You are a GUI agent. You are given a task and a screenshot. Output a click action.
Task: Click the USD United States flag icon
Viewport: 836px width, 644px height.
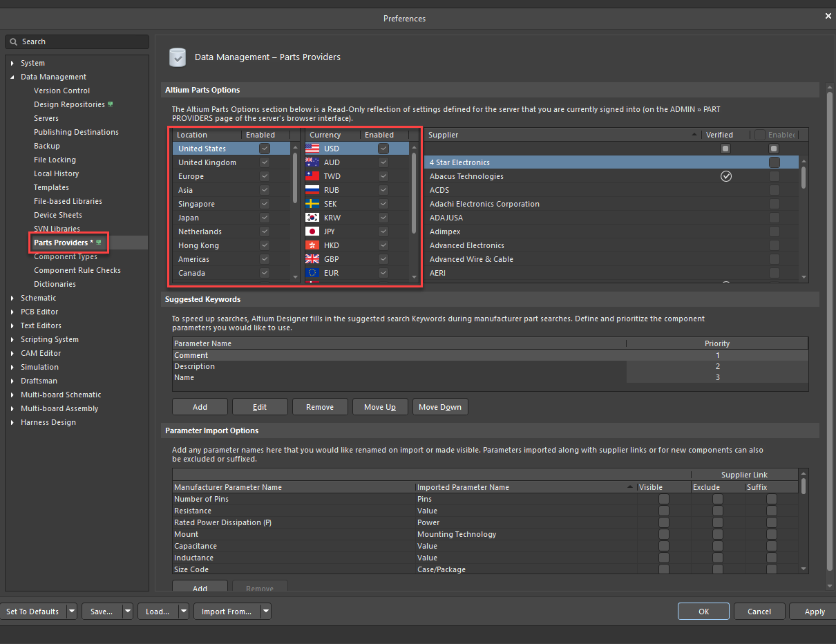(x=312, y=149)
